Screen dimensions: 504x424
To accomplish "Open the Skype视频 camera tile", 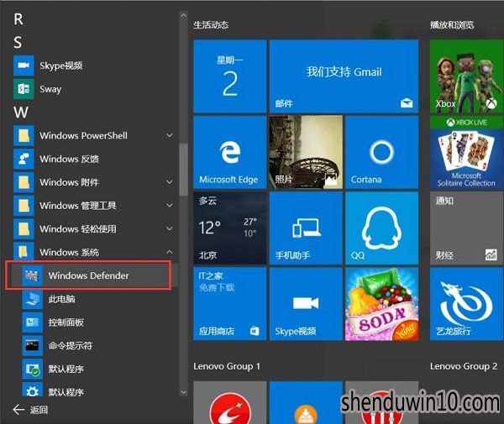I will click(306, 304).
